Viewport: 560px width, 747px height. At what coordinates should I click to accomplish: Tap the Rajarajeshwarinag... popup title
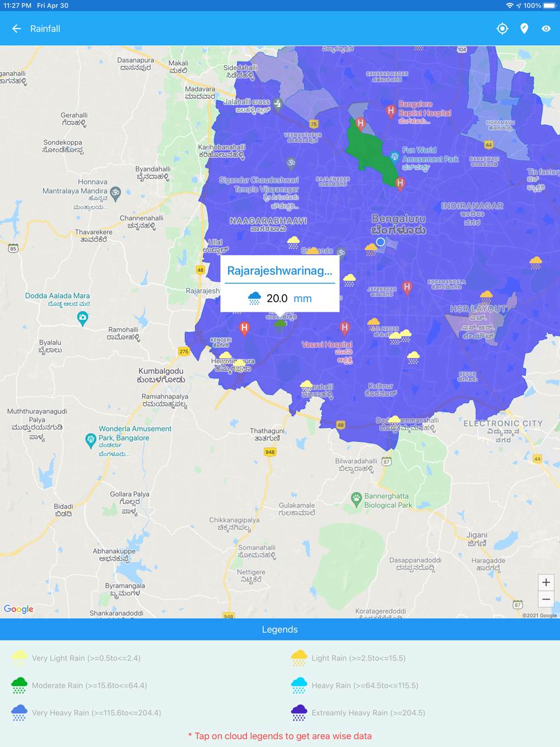click(280, 271)
